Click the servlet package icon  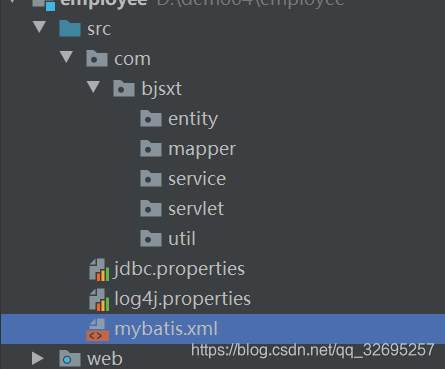151,208
